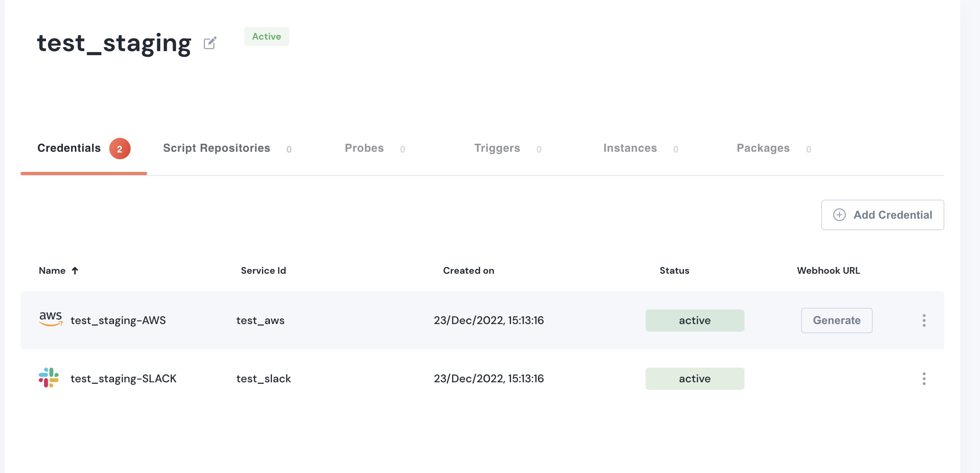Image resolution: width=980 pixels, height=473 pixels.
Task: Click the red credentials count badge
Action: click(x=120, y=149)
